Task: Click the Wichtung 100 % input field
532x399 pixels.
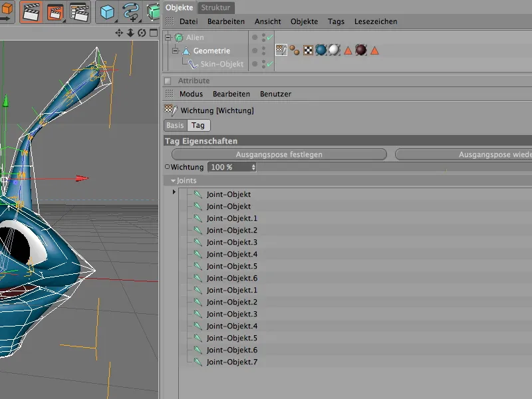Action: point(229,167)
